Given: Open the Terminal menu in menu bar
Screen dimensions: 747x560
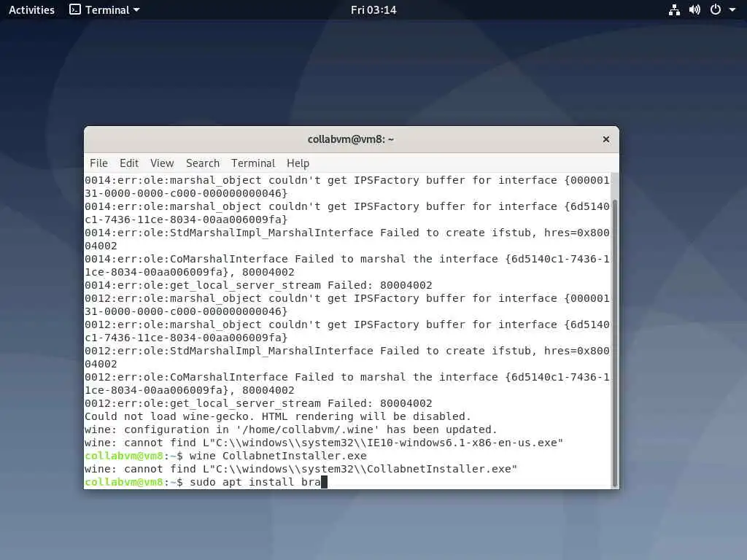Looking at the screenshot, I should click(x=253, y=163).
